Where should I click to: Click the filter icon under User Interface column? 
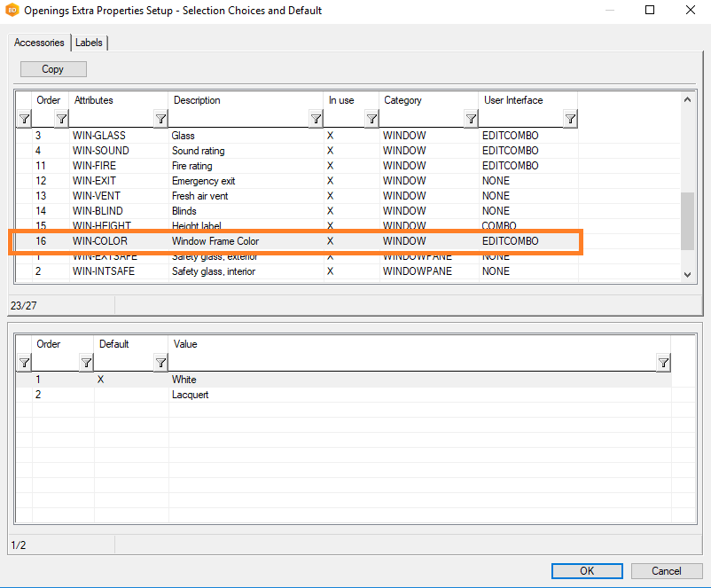(571, 119)
